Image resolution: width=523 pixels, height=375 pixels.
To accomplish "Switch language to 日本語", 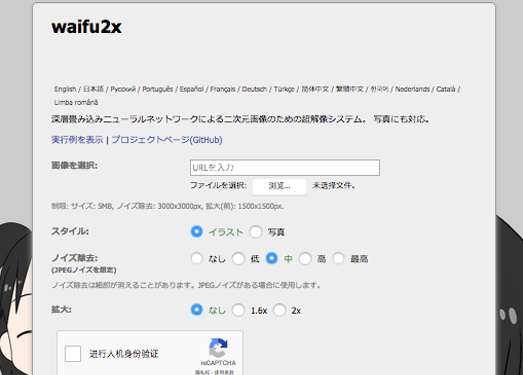I will (93, 89).
